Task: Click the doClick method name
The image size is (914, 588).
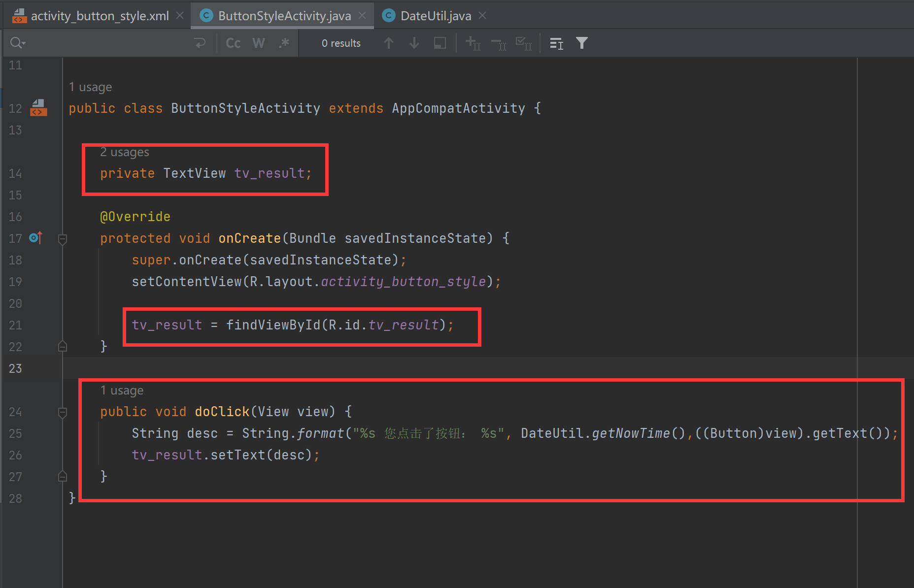Action: tap(222, 412)
